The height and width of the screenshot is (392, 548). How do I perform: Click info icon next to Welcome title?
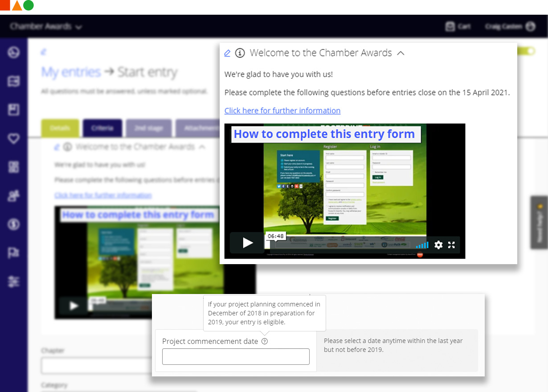coord(240,53)
